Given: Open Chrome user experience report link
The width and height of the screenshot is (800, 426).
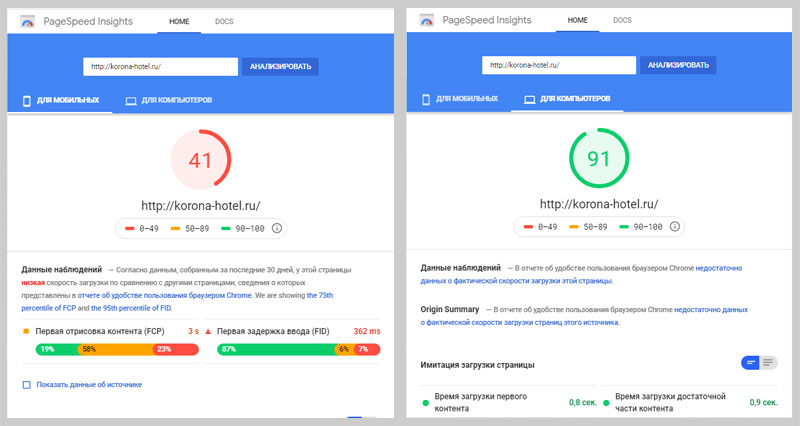Looking at the screenshot, I should tap(164, 295).
